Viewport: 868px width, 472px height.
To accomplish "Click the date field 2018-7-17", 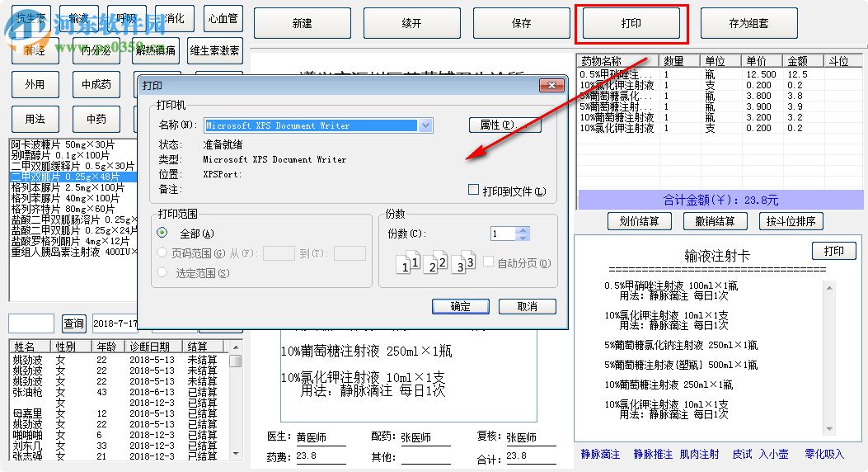I will (115, 323).
